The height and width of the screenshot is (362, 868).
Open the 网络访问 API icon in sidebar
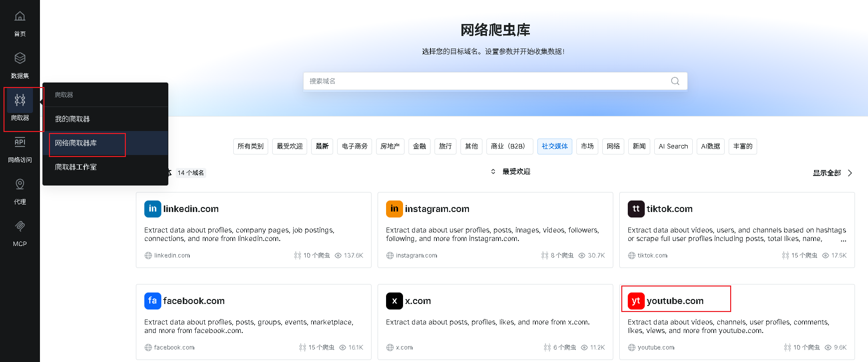pos(20,142)
